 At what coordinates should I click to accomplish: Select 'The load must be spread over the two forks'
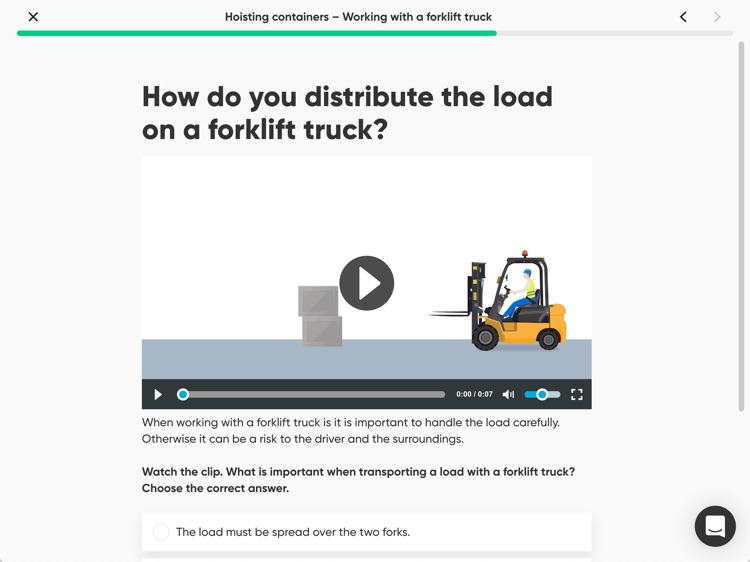[x=366, y=532]
